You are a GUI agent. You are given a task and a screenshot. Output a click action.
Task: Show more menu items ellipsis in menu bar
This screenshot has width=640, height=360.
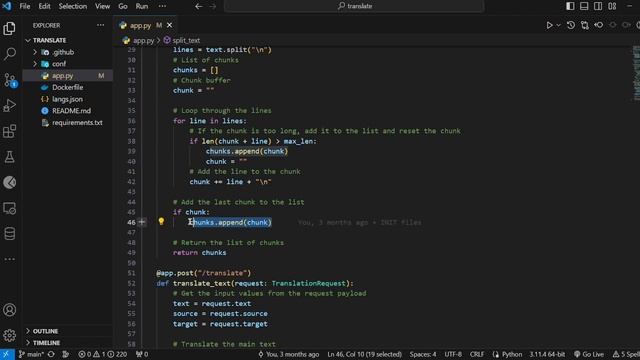(x=162, y=6)
